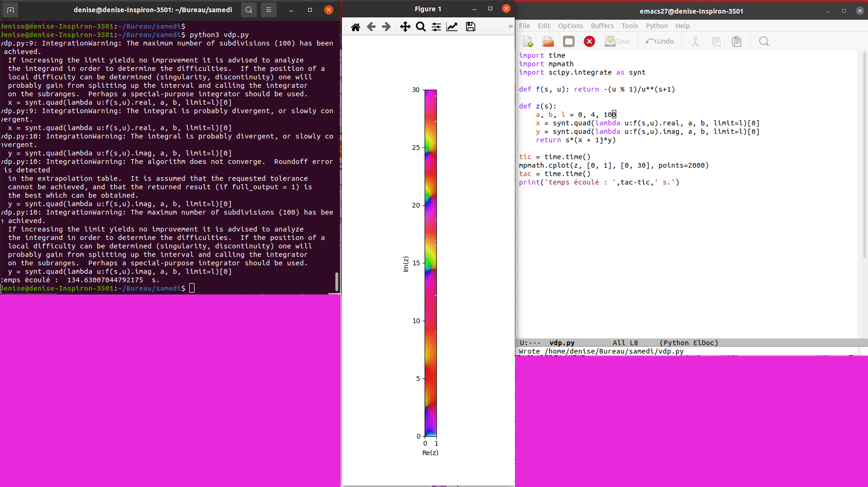This screenshot has height=487, width=868.
Task: Click the Save button in Emacs
Action: tap(617, 41)
